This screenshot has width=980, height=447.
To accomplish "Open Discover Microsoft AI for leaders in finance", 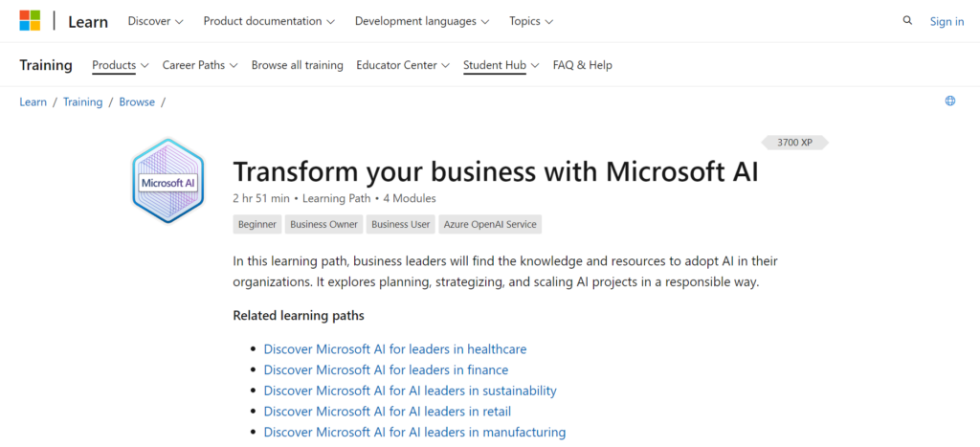I will (x=387, y=369).
